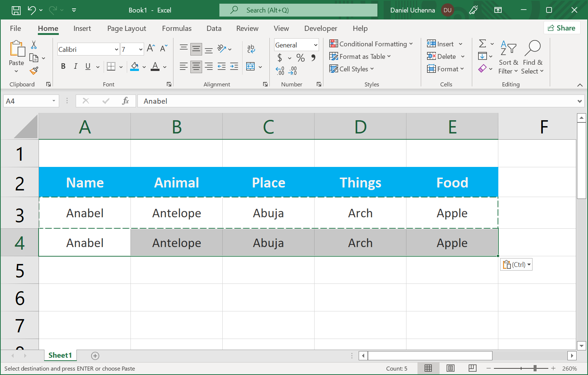Open Conditional Formatting menu

371,44
